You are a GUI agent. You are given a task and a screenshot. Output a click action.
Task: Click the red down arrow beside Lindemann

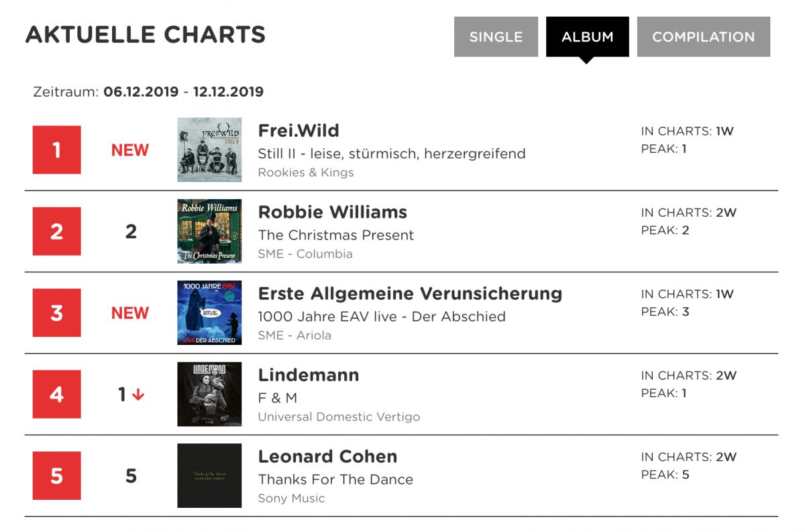(x=138, y=395)
